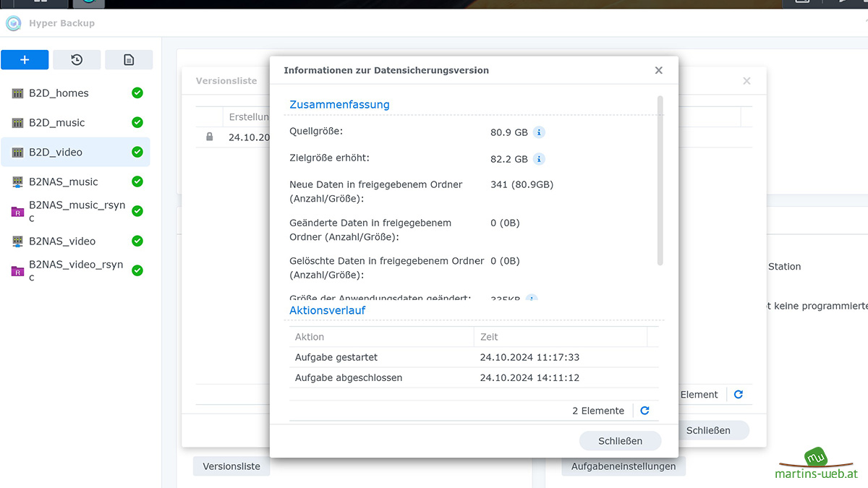The width and height of the screenshot is (868, 488).
Task: Refresh the Aktionsverlauf list
Action: pyautogui.click(x=644, y=411)
